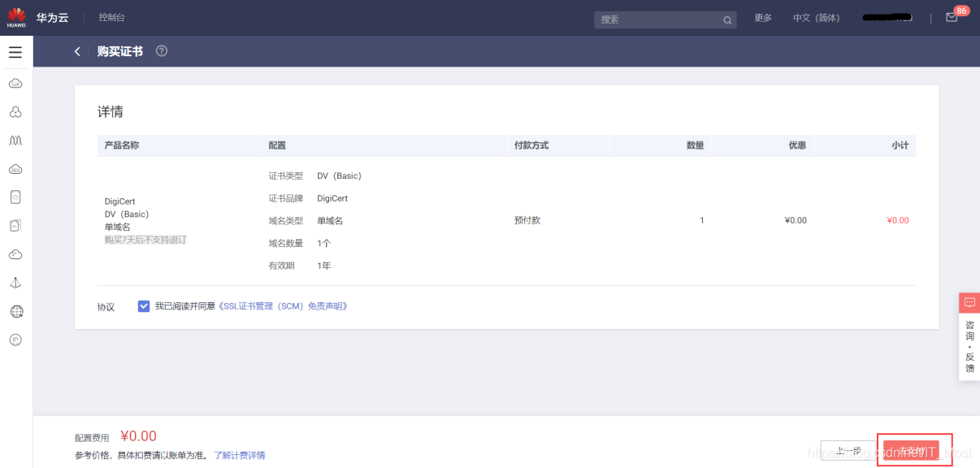The height and width of the screenshot is (468, 980).
Task: Click the 小计 column header
Action: (900, 145)
